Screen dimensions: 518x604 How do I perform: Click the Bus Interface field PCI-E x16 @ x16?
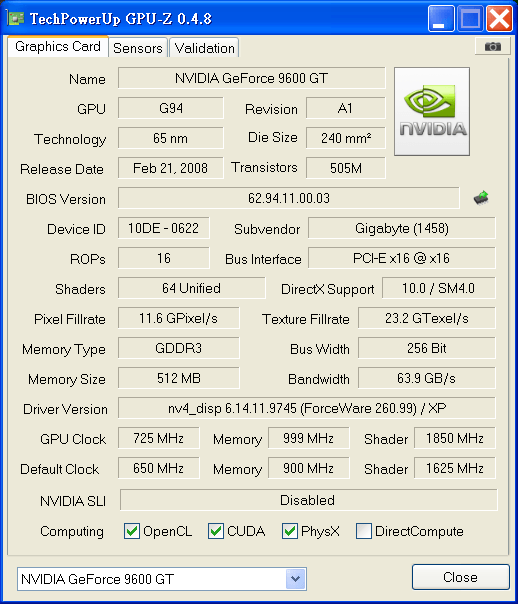pyautogui.click(x=402, y=258)
